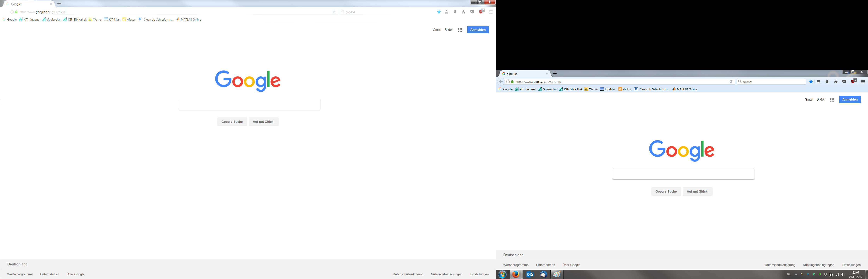Image resolution: width=868 pixels, height=279 pixels.
Task: Open new tab with plus button, right window
Action: click(555, 73)
